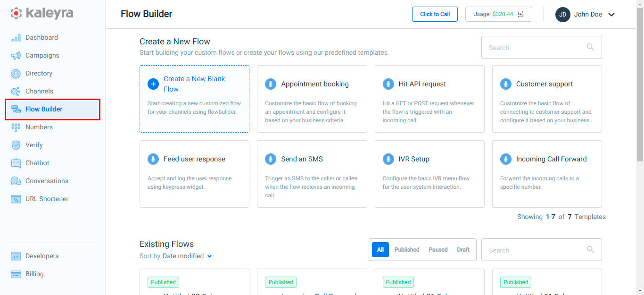Click the 'Create a New Flow' heading
Screen dimensions: 644x295
175,42
